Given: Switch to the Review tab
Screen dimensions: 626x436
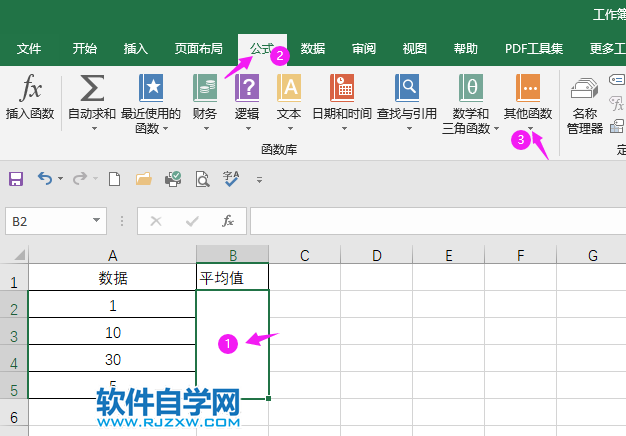Looking at the screenshot, I should tap(364, 49).
